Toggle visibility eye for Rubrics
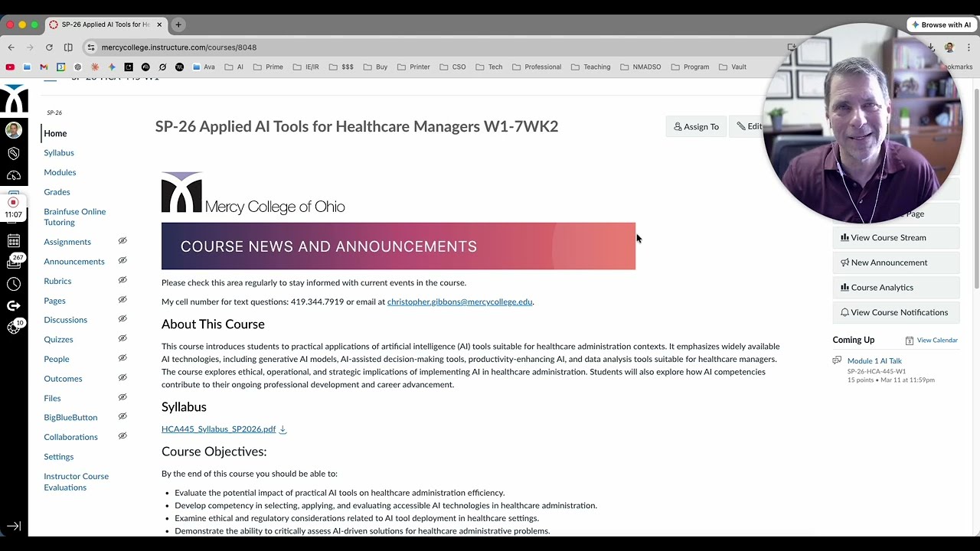This screenshot has width=980, height=551. (x=122, y=280)
